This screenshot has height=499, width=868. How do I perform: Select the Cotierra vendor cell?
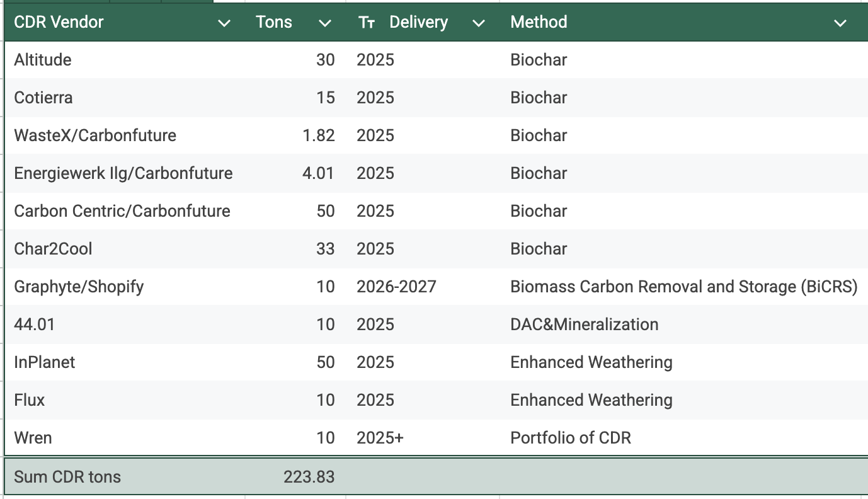tap(125, 98)
